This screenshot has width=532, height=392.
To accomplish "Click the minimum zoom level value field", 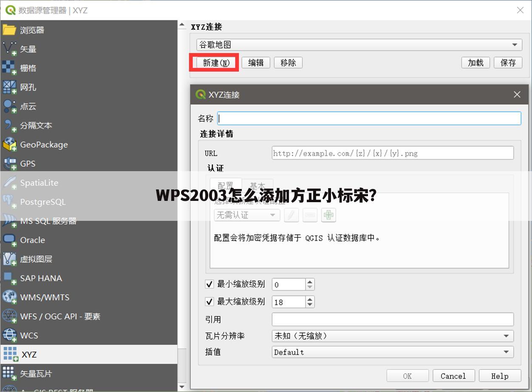I will (289, 285).
